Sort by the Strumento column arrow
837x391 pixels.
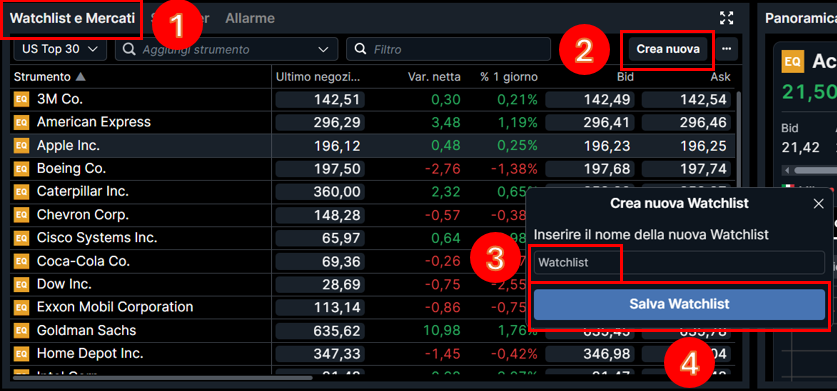pos(80,77)
